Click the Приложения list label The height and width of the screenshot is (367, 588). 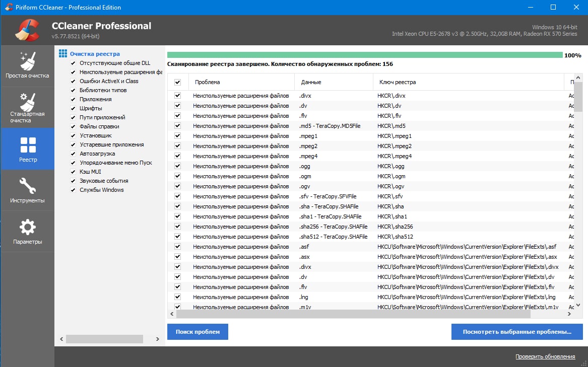[96, 99]
